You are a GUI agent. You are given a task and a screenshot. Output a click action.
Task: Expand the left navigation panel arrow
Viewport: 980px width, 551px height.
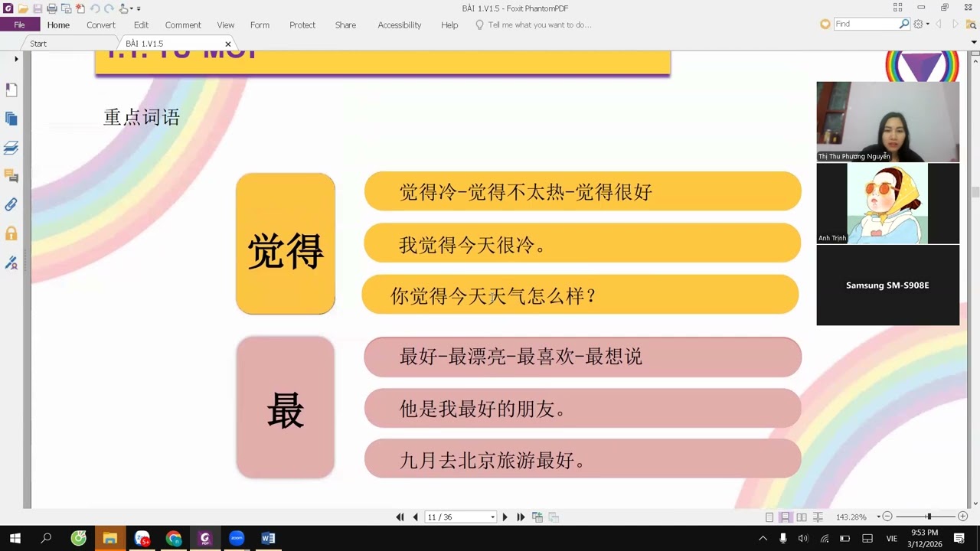click(x=16, y=59)
